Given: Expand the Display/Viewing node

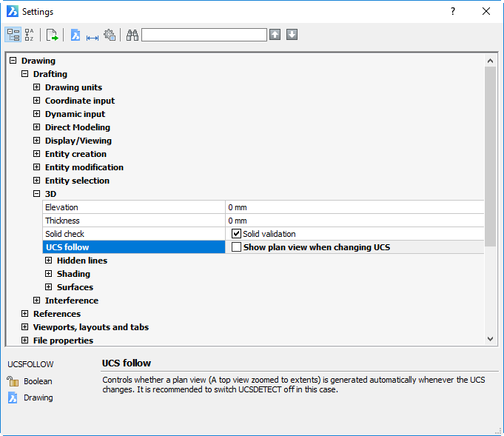Looking at the screenshot, I should 37,141.
